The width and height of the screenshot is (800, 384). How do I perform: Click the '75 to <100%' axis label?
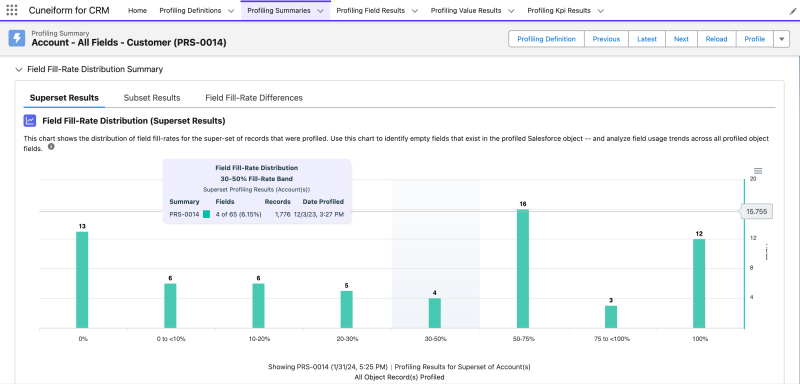tap(611, 339)
